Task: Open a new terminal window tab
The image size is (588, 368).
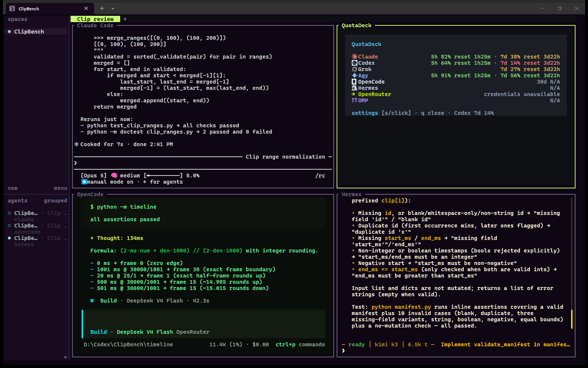Action: coord(102,8)
